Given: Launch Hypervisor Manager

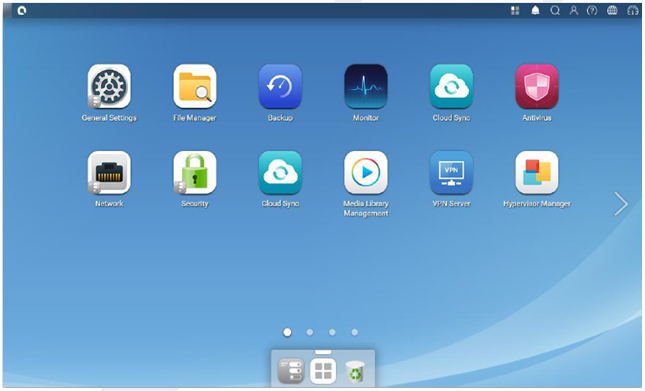Looking at the screenshot, I should 537,173.
